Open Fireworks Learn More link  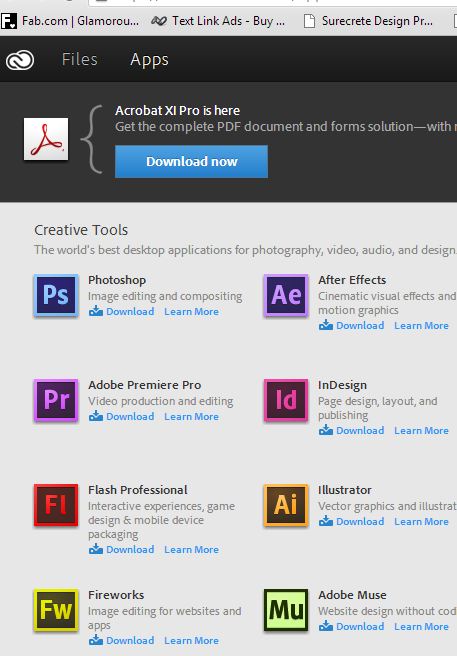[191, 641]
